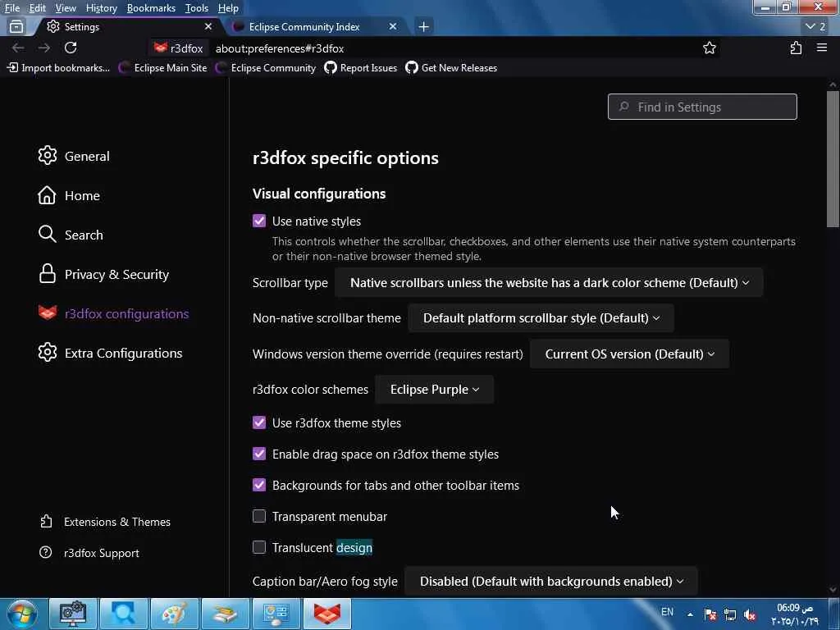Viewport: 840px width, 630px height.
Task: Click the EN language indicator in taskbar
Action: pyautogui.click(x=667, y=612)
